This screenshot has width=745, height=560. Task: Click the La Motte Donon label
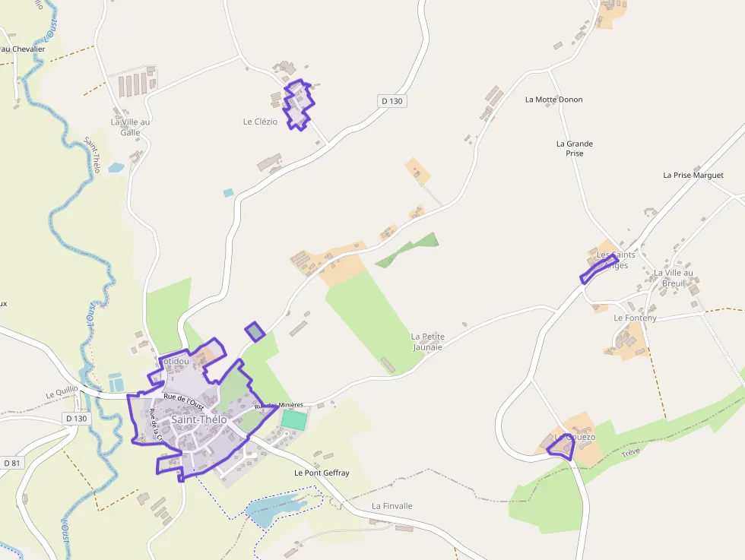tap(554, 100)
